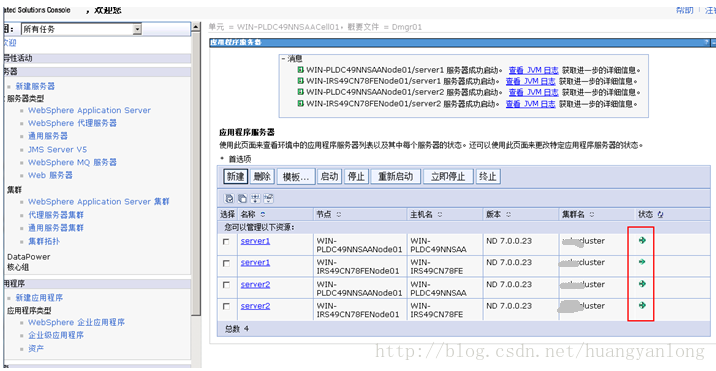Open server1 link on WIN-PLDC49NNSAANode01 row

pyautogui.click(x=255, y=241)
